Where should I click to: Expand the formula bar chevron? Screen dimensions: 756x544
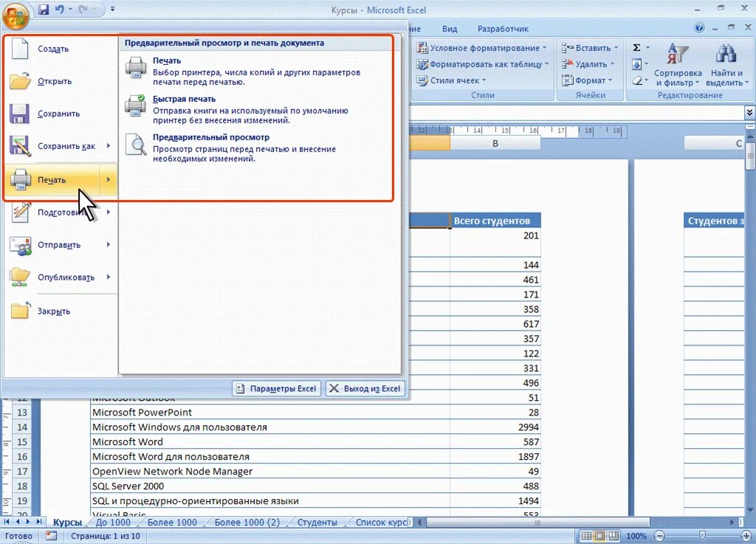(749, 113)
